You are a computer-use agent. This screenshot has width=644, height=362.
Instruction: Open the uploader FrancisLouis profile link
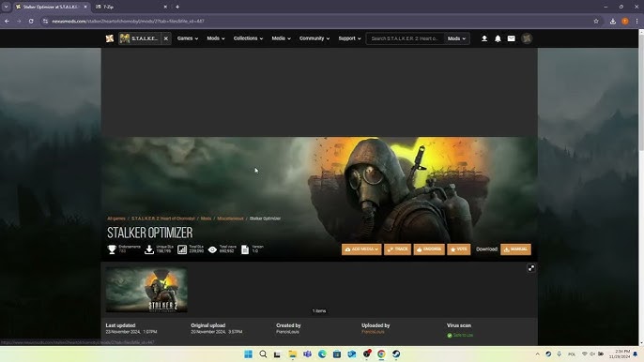[x=373, y=332]
